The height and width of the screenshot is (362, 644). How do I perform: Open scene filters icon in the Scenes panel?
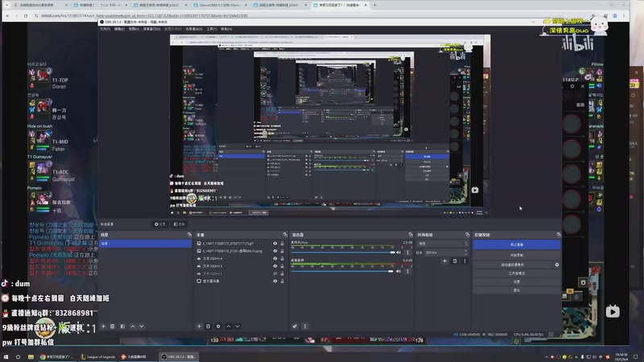click(122, 327)
